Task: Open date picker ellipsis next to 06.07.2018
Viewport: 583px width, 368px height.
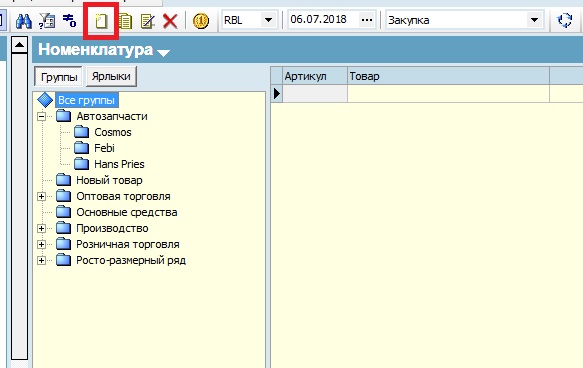Action: [367, 20]
